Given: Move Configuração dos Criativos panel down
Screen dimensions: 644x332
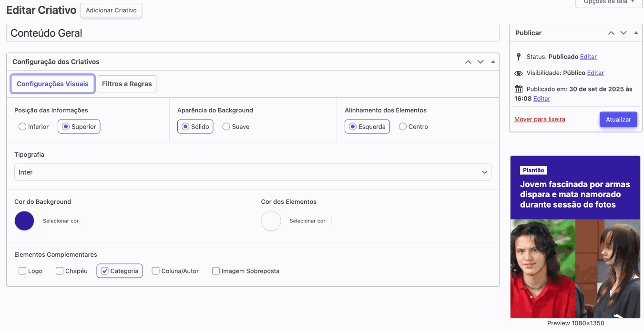Looking at the screenshot, I should point(480,62).
